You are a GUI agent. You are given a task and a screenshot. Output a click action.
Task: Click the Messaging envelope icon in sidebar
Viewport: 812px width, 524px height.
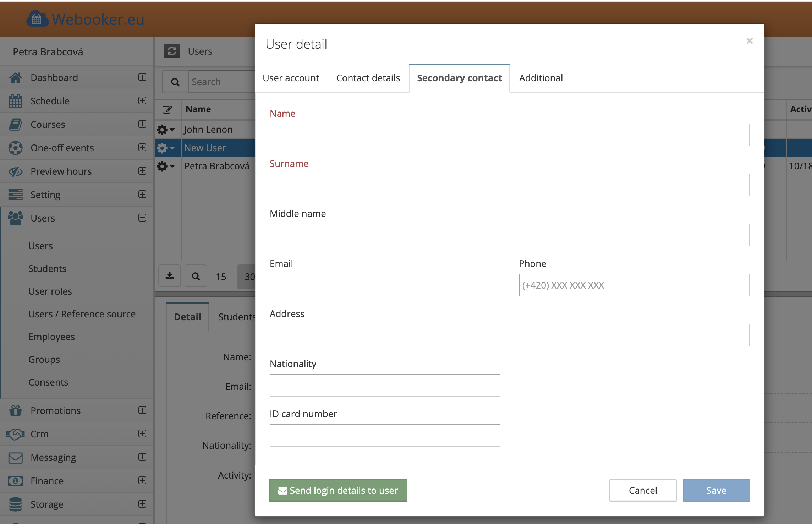coord(15,458)
